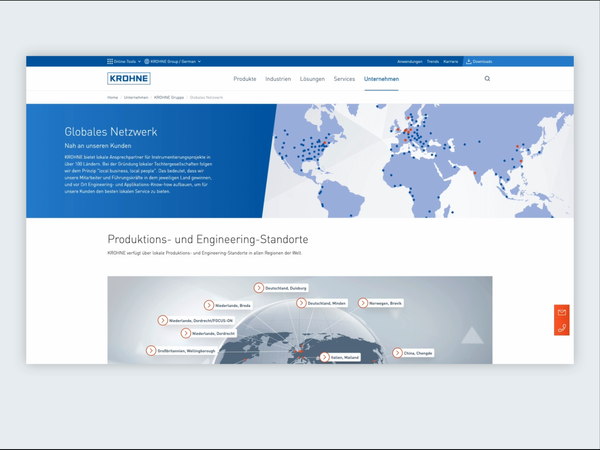600x450 pixels.
Task: Expand the Niederlande, Breda location
Action: pos(228,305)
